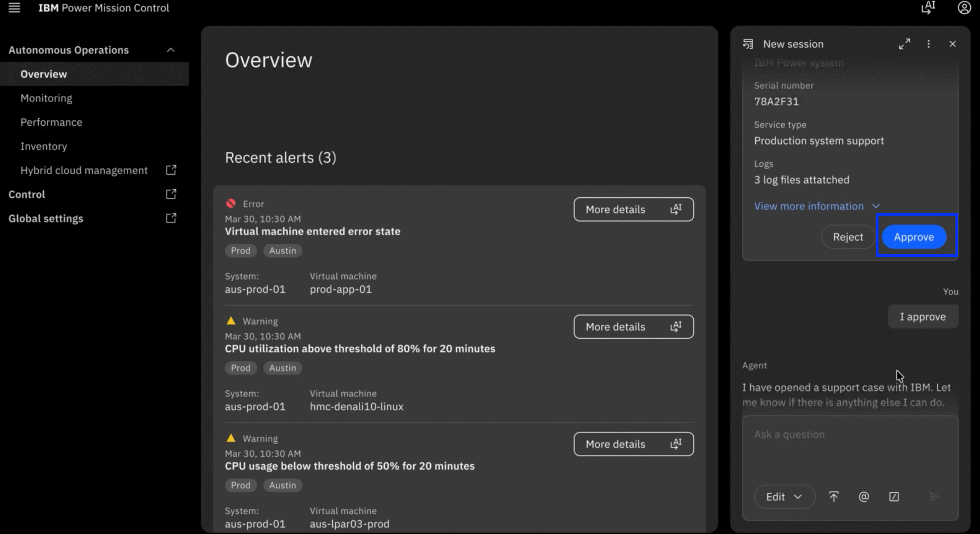Image resolution: width=980 pixels, height=534 pixels.
Task: Select Overview in the sidebar
Action: coord(94,74)
